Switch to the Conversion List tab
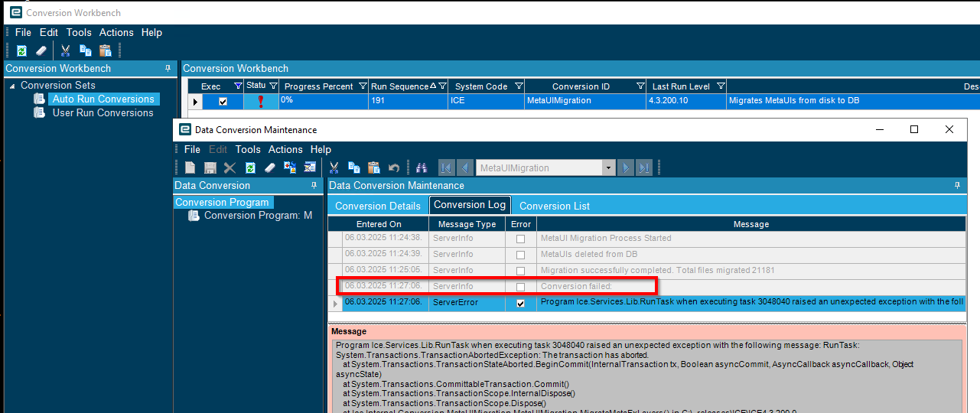 [x=555, y=206]
